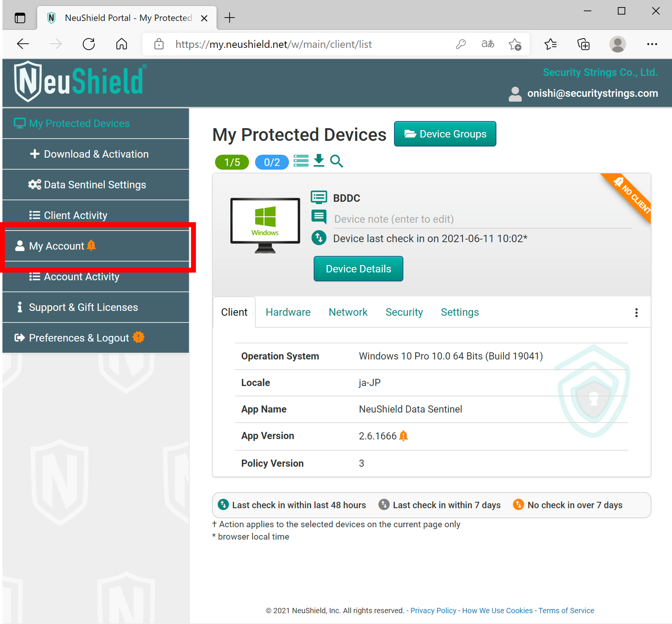The width and height of the screenshot is (672, 624).
Task: Click the blue 0/2 count badge
Action: [272, 162]
